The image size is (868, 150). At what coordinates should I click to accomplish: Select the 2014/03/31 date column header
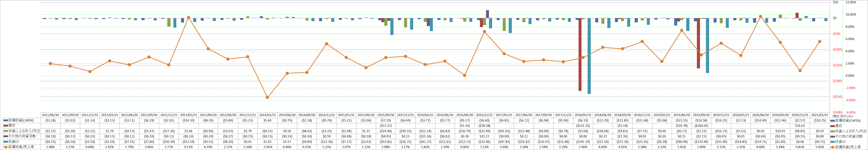point(267,115)
